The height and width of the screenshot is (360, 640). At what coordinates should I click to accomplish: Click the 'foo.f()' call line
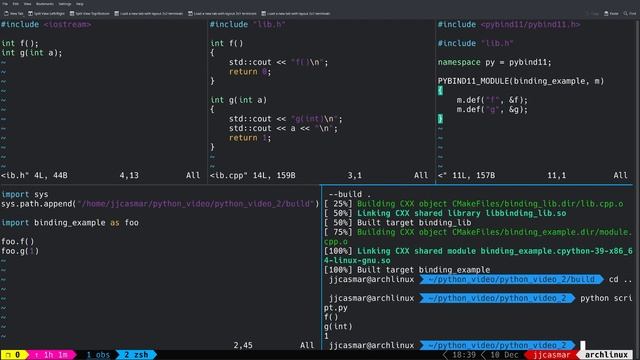click(18, 242)
